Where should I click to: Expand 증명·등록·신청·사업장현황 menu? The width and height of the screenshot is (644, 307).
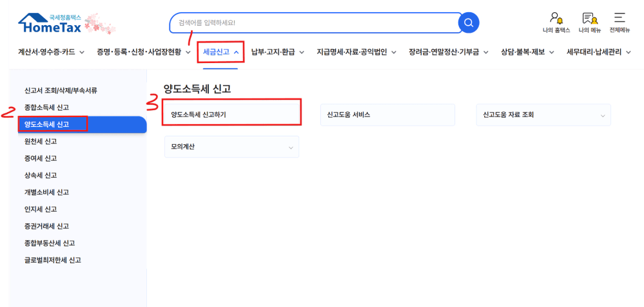click(144, 52)
